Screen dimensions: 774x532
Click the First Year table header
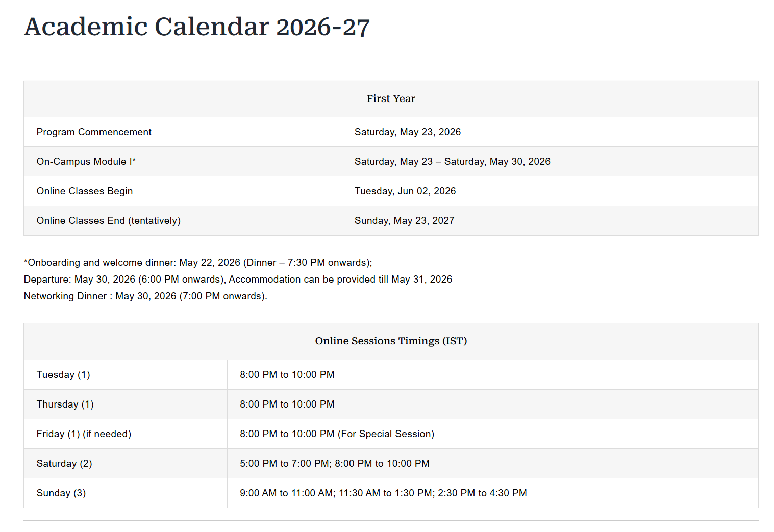pyautogui.click(x=391, y=99)
